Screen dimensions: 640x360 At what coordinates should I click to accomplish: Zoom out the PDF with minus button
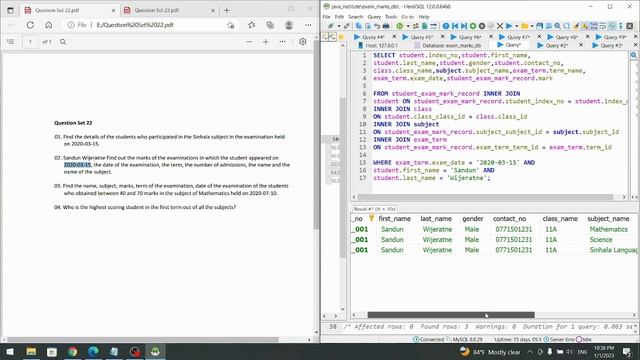(249, 42)
